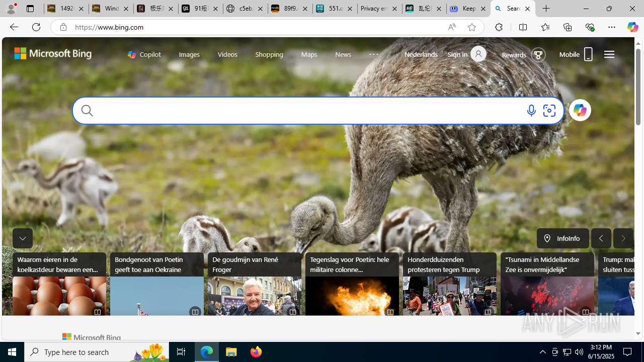Click the Sign in button
The width and height of the screenshot is (644, 362).
coord(466,54)
